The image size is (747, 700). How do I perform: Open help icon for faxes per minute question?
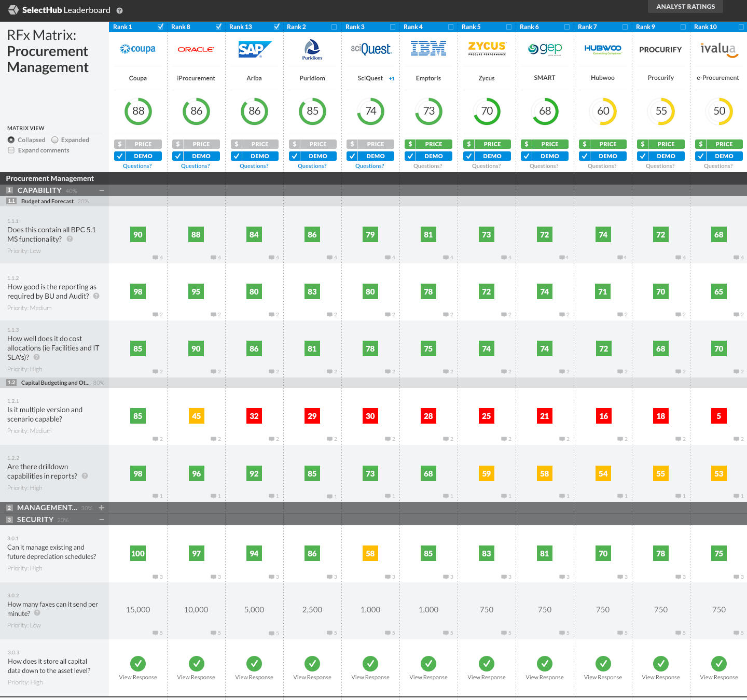point(37,613)
